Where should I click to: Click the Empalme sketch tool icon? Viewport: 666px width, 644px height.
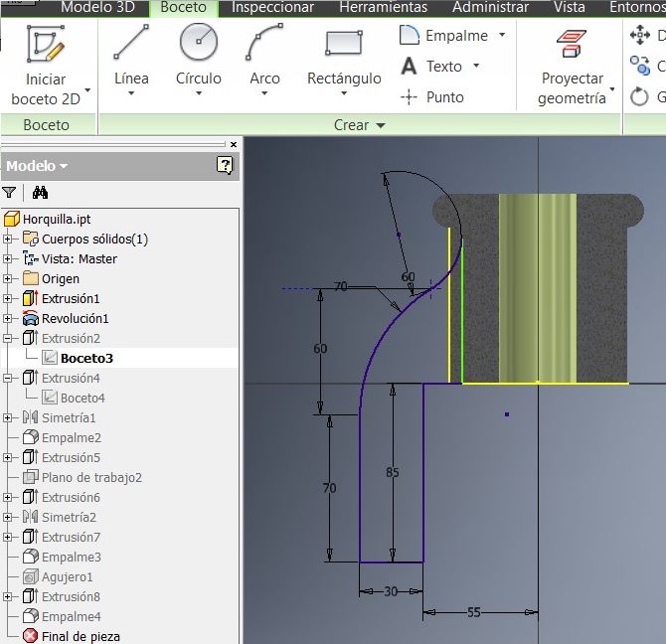410,35
